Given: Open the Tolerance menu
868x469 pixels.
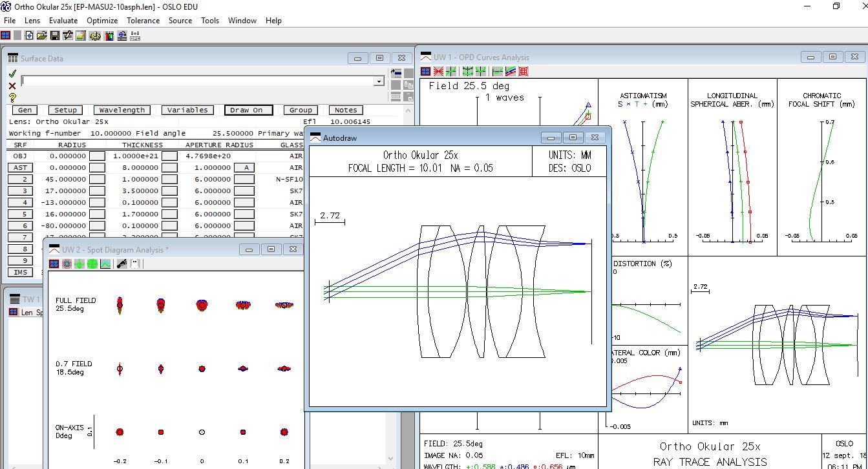Looking at the screenshot, I should point(143,20).
